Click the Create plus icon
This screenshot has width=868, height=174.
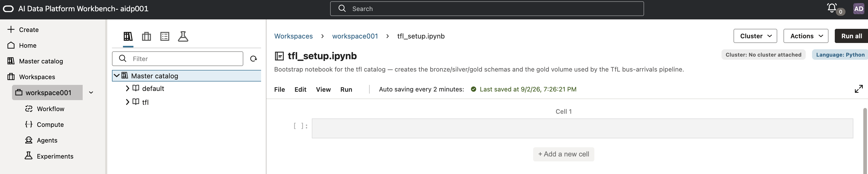(11, 29)
